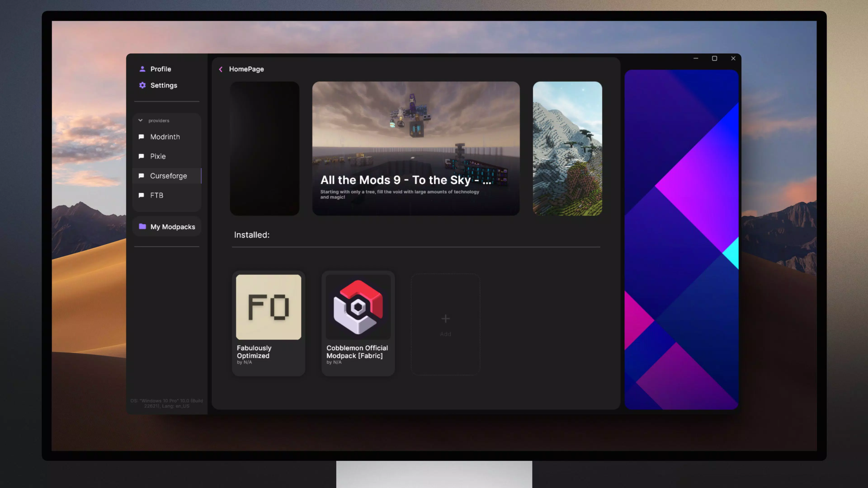Screen dimensions: 868x488
Task: Click the flag icon beside Pixie
Action: point(142,156)
